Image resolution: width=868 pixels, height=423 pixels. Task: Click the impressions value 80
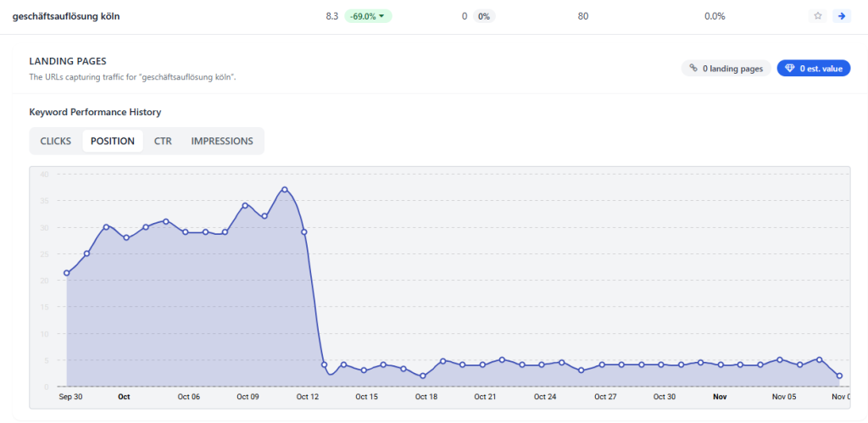(583, 16)
